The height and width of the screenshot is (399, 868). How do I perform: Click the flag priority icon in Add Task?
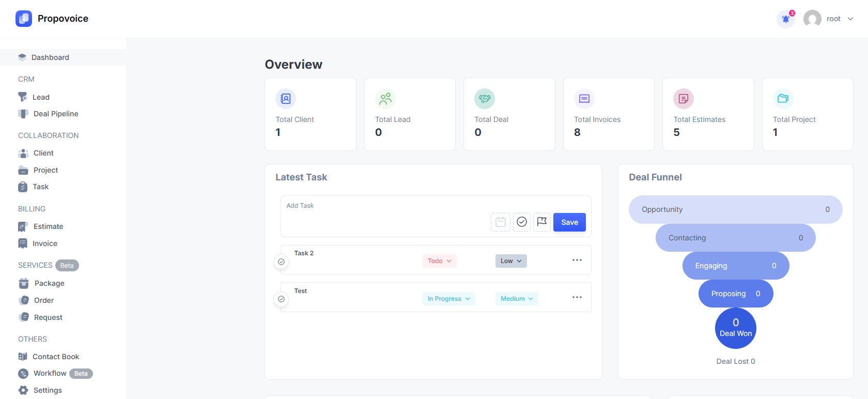click(x=541, y=222)
